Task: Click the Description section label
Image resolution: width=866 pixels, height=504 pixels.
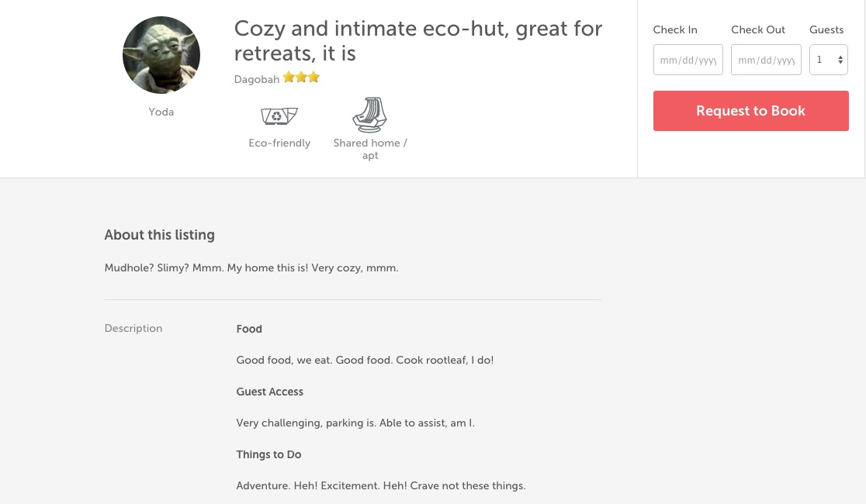Action: point(133,329)
